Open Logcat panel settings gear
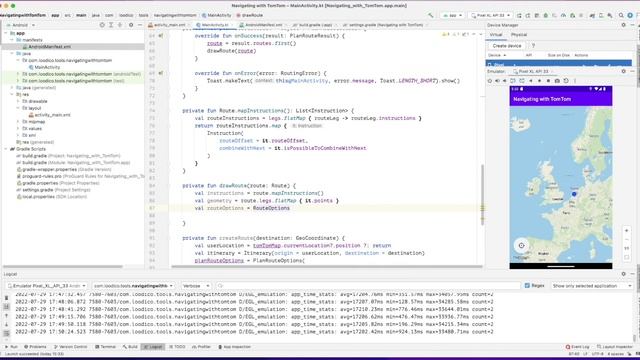Screen dimensions: 640x360 (623, 274)
